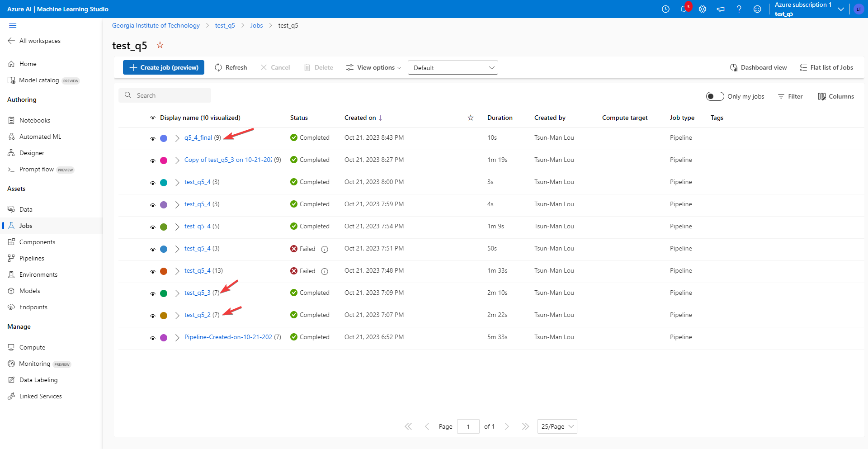Open the Default view dropdown
Screen dimensions: 868x449
coord(453,68)
